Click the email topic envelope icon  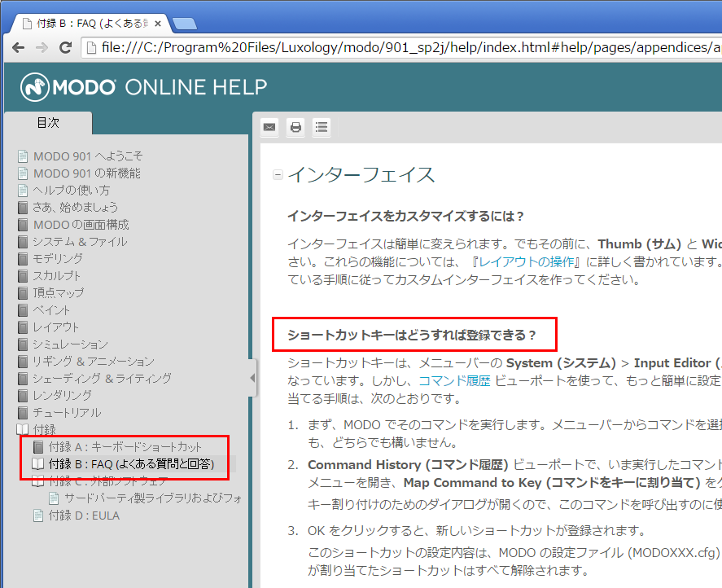(269, 127)
